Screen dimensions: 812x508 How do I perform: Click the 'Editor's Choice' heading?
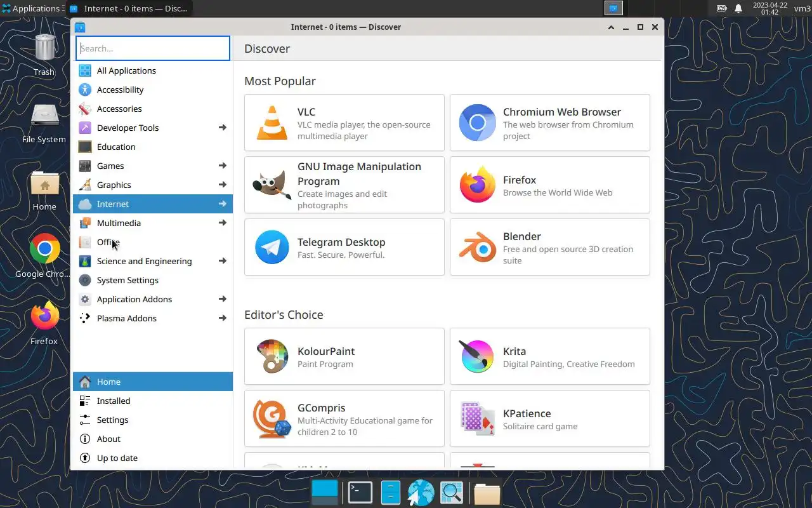pyautogui.click(x=284, y=314)
